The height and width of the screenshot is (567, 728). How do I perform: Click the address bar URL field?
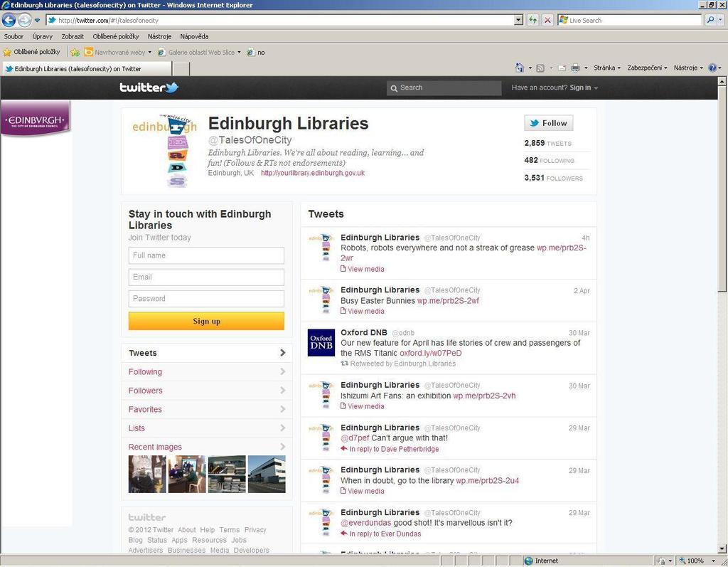click(280, 21)
